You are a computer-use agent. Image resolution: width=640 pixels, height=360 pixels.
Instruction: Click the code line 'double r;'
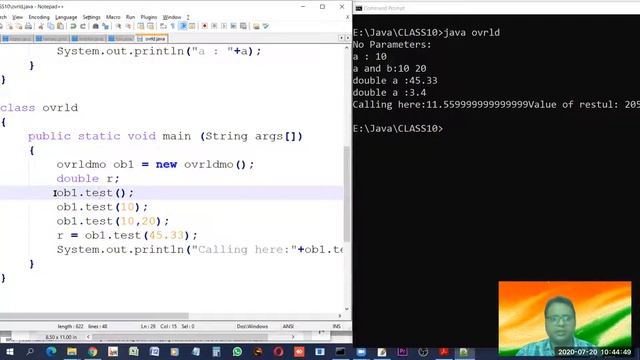tap(88, 179)
